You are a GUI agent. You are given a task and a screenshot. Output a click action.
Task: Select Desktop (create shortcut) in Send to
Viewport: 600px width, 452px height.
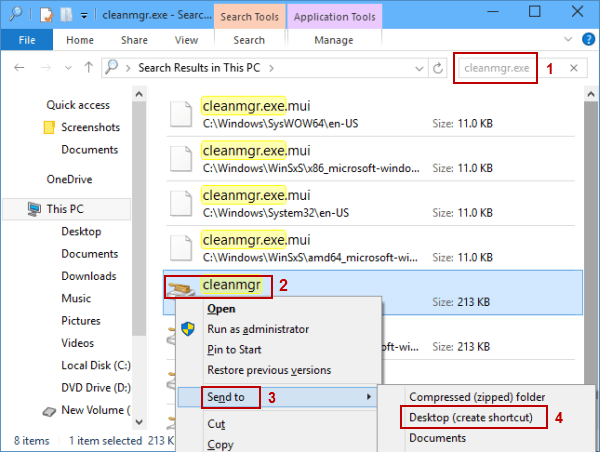(x=471, y=417)
